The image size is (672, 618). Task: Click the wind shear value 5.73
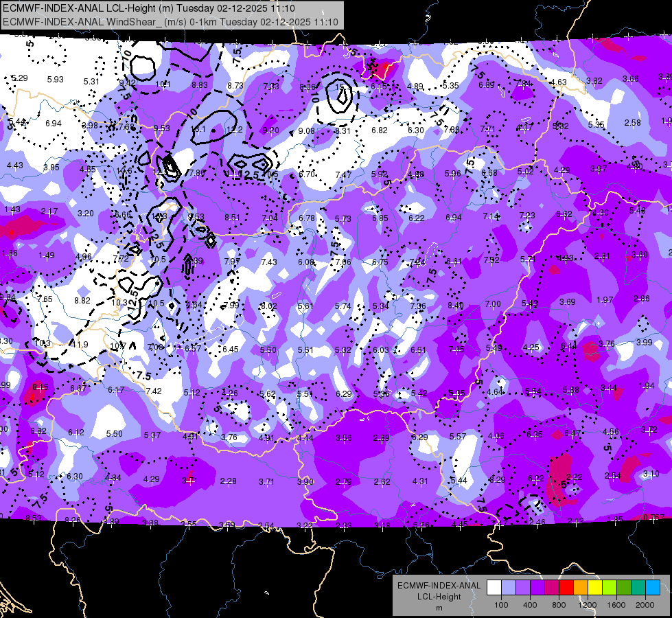coord(343,219)
